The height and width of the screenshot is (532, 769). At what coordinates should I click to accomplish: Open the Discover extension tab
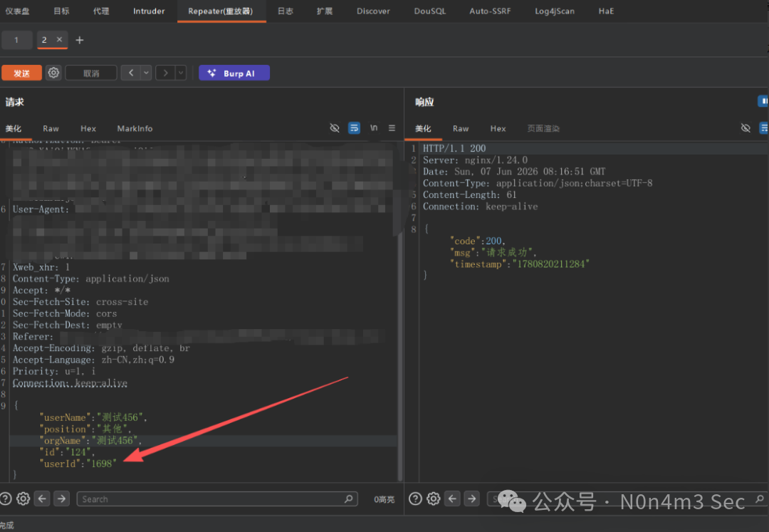pos(373,11)
